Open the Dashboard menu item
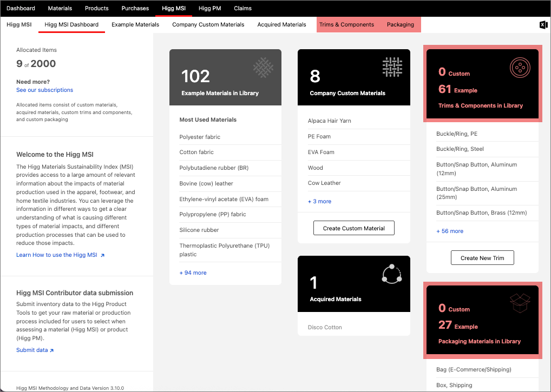551x392 pixels. coord(21,8)
